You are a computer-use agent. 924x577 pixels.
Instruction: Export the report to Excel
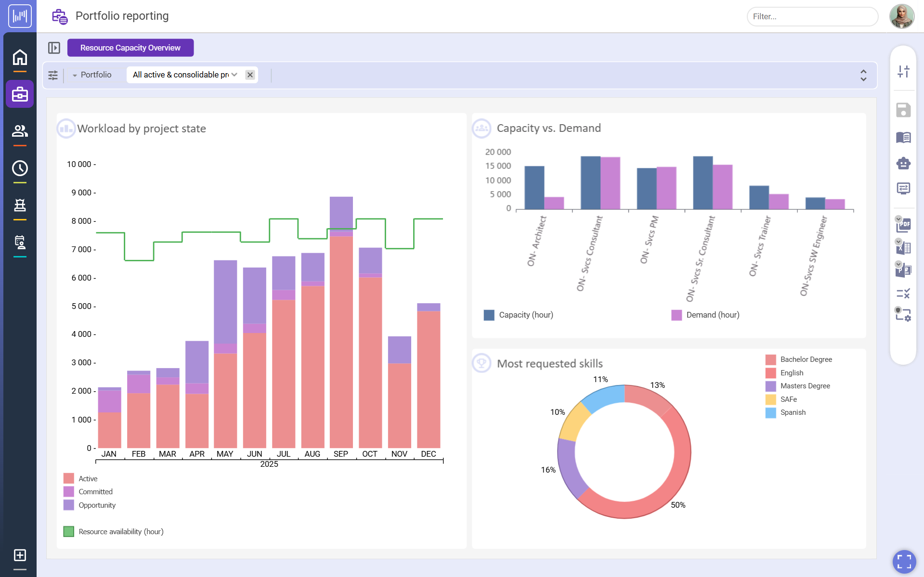[x=903, y=248]
